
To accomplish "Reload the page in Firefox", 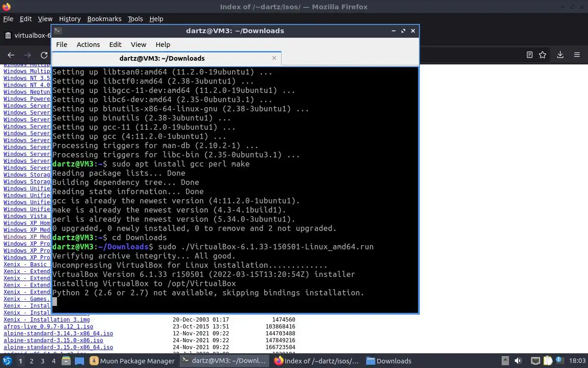I will 44,55.
